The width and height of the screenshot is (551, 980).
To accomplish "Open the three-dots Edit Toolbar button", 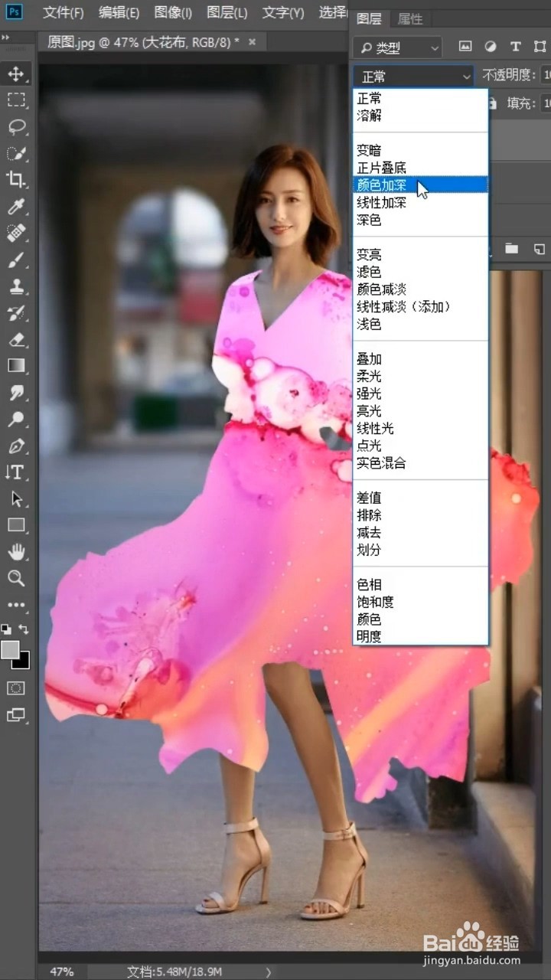I will pyautogui.click(x=16, y=605).
